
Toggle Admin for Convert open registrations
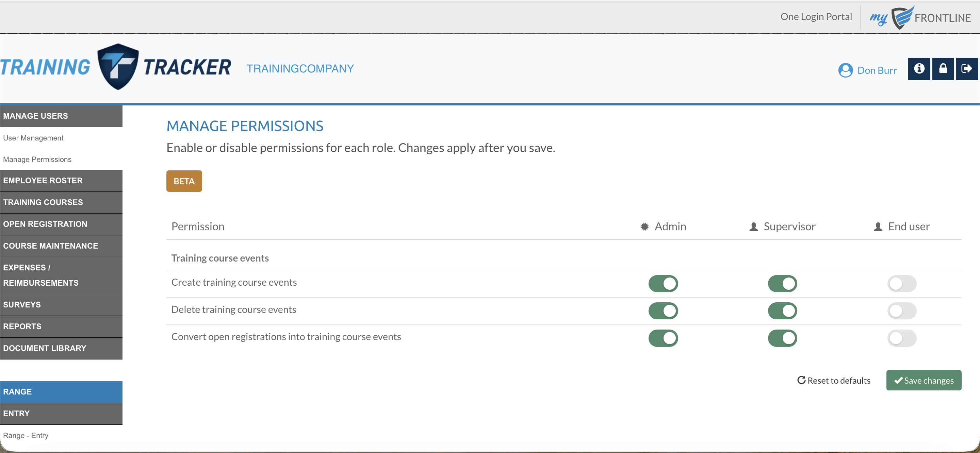[x=663, y=338]
